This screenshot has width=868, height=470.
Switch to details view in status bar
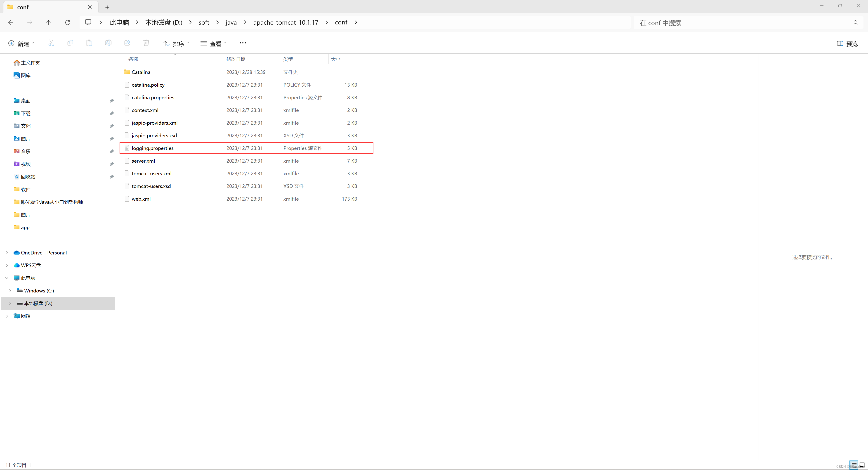pyautogui.click(x=854, y=465)
